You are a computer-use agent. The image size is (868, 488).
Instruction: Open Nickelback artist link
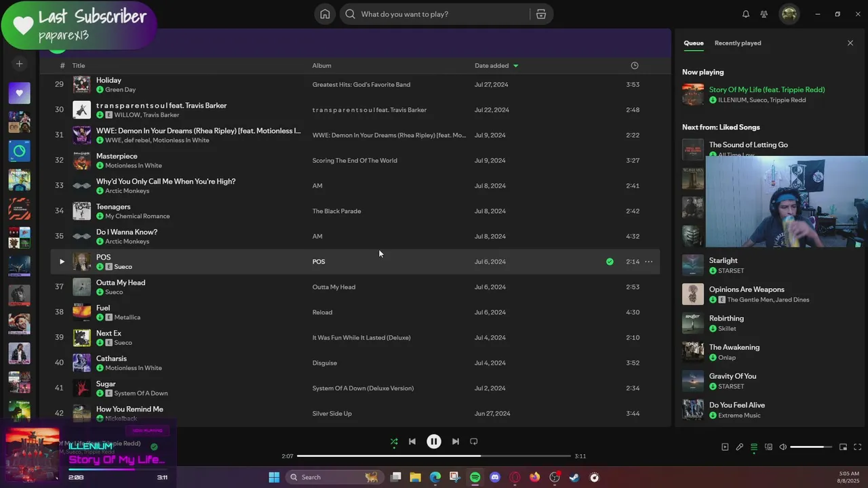[x=121, y=419]
